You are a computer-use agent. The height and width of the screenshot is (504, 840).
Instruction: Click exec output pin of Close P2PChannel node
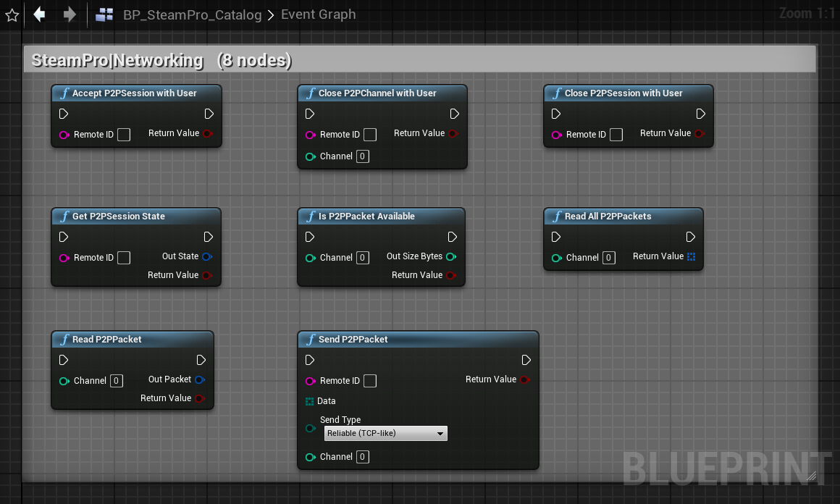click(x=454, y=114)
